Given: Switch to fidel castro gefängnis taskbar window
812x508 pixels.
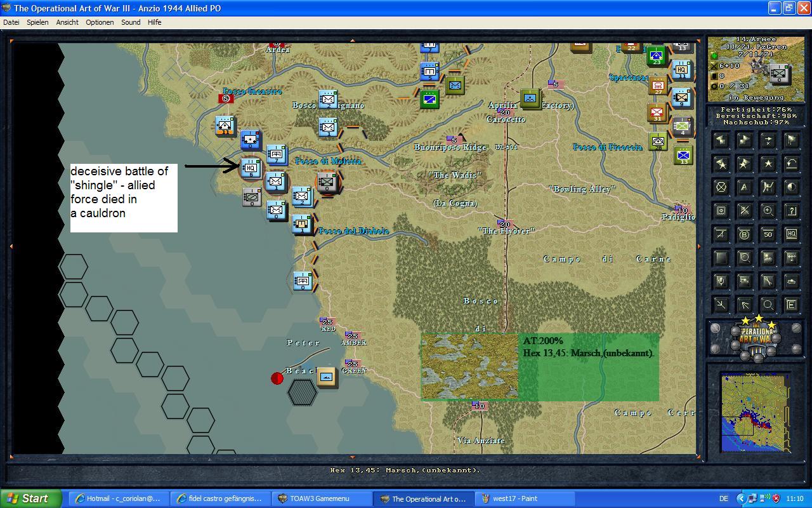Looking at the screenshot, I should click(220, 498).
